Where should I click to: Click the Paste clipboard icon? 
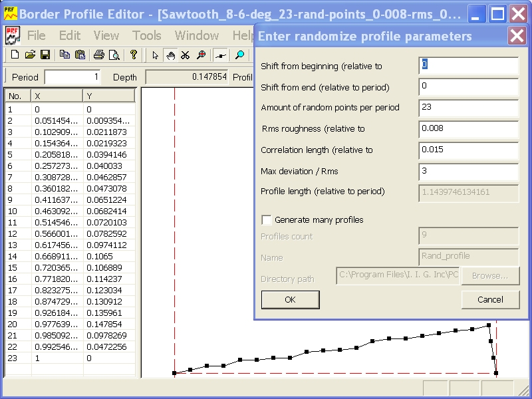coord(80,55)
